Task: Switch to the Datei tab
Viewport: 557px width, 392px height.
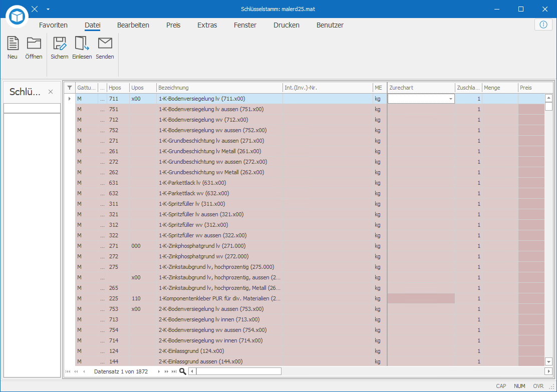Action: (x=92, y=25)
